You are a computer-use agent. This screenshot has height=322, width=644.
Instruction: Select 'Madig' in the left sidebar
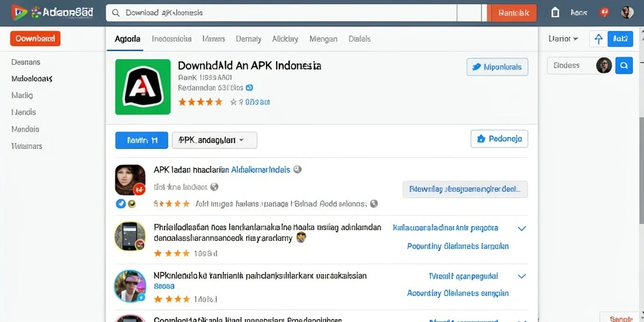[x=22, y=96]
